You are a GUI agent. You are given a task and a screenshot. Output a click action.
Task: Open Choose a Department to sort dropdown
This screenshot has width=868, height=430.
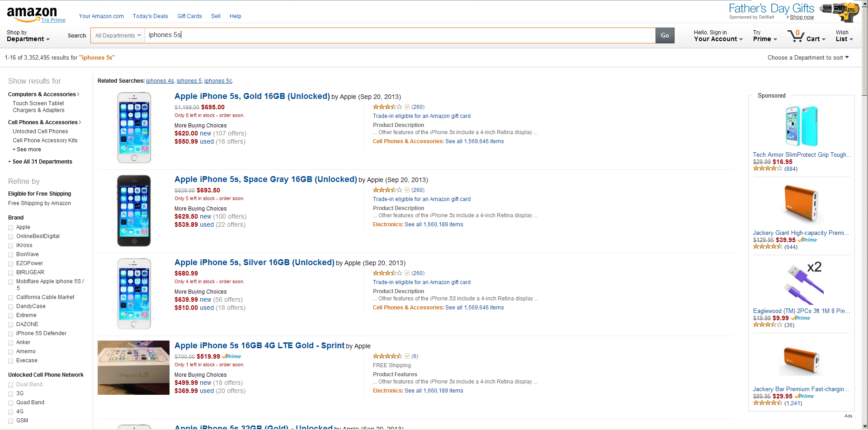point(808,57)
